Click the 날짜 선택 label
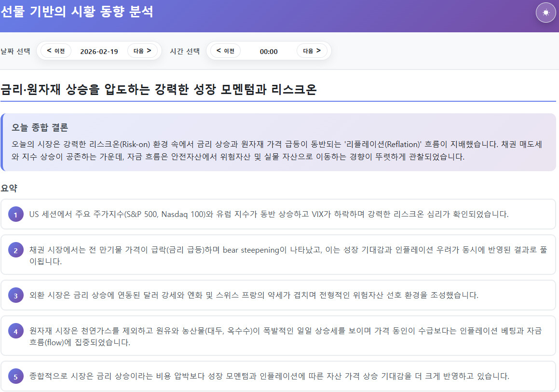Screen dimensions: 559x392 15,51
